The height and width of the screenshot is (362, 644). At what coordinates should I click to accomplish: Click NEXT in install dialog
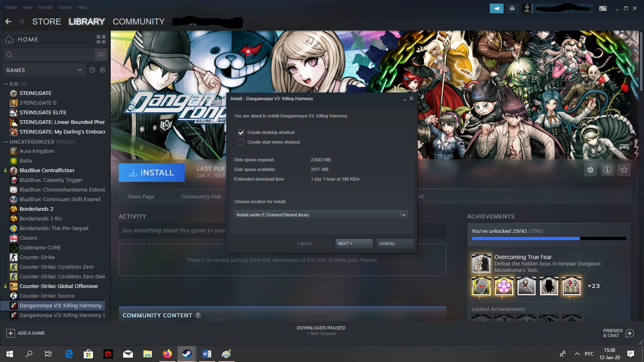click(354, 243)
